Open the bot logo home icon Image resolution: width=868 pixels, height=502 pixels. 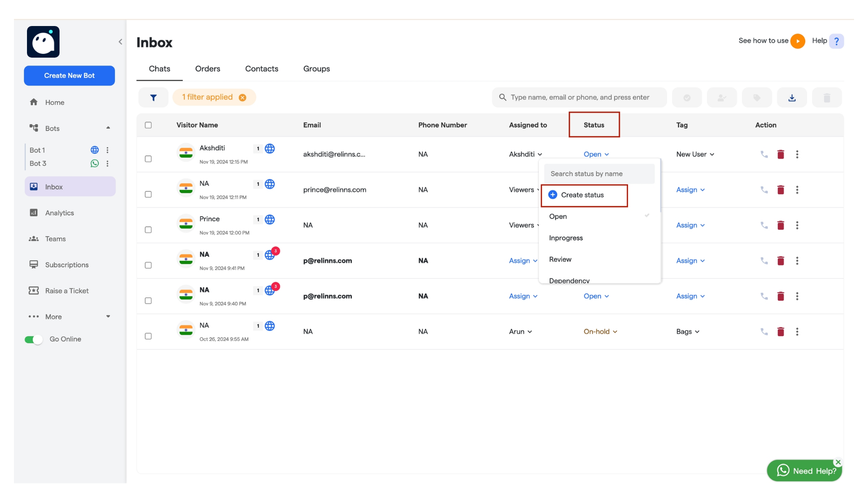(x=43, y=42)
